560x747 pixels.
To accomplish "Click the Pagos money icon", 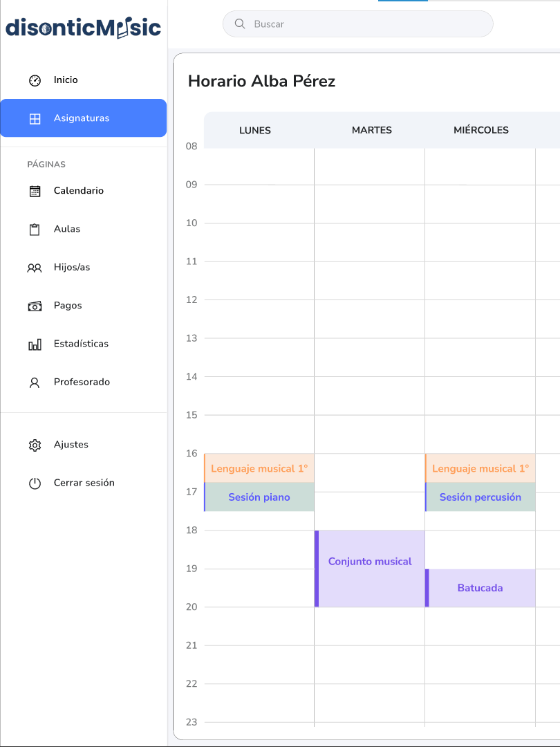I will [35, 306].
